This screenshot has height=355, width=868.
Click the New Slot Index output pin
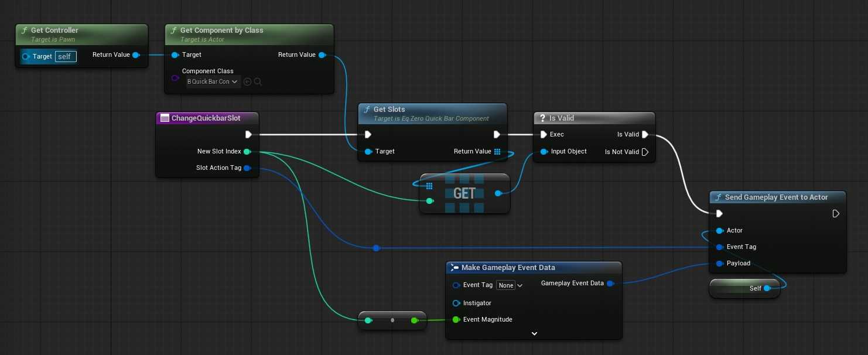(247, 152)
